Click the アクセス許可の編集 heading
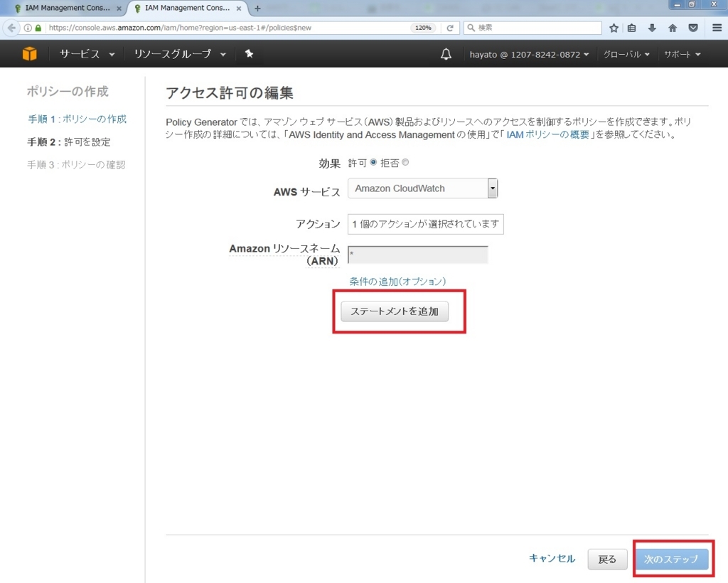Viewport: 728px width, 583px height. coord(230,93)
